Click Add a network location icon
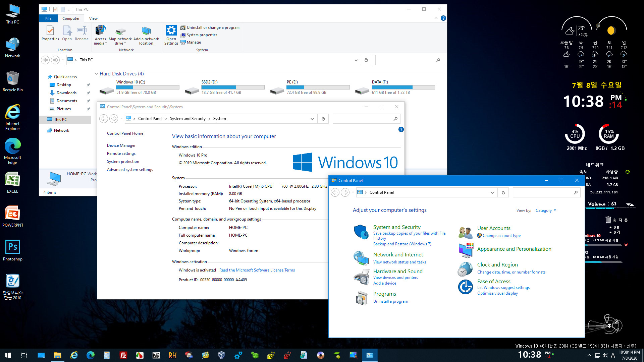Screen dimensions: 644x362 click(146, 31)
